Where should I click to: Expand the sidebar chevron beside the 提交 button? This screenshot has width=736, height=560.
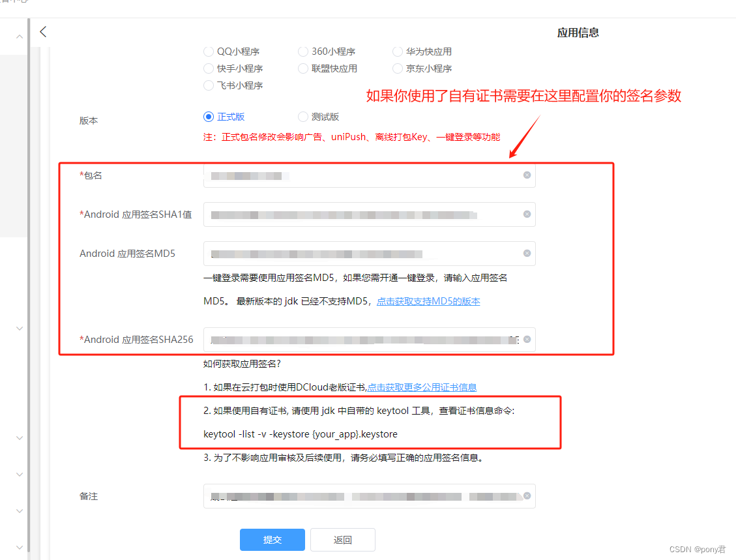pyautogui.click(x=20, y=548)
